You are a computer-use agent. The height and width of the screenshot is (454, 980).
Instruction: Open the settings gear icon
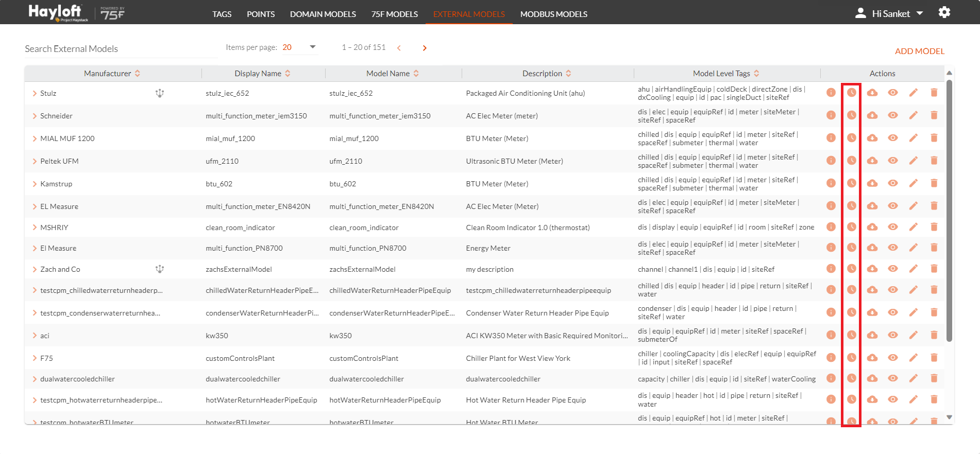[944, 12]
